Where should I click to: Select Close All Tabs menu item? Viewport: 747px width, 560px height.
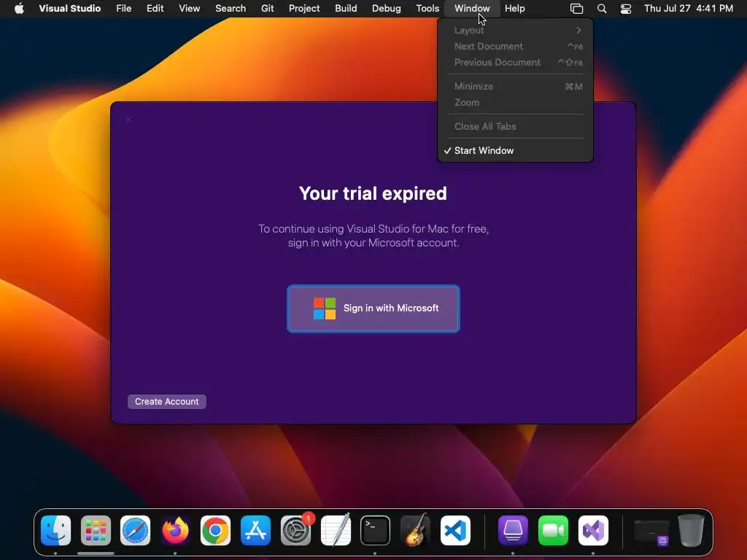[x=515, y=126]
